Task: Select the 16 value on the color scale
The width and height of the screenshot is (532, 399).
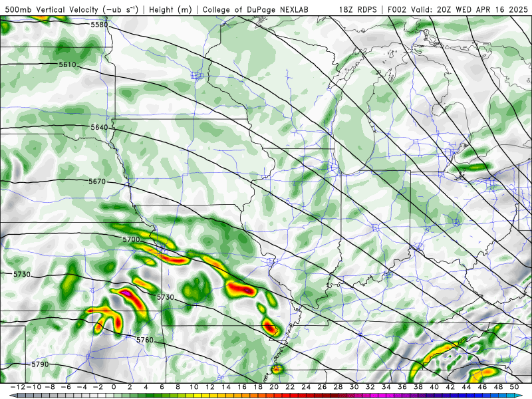Action: (242, 387)
